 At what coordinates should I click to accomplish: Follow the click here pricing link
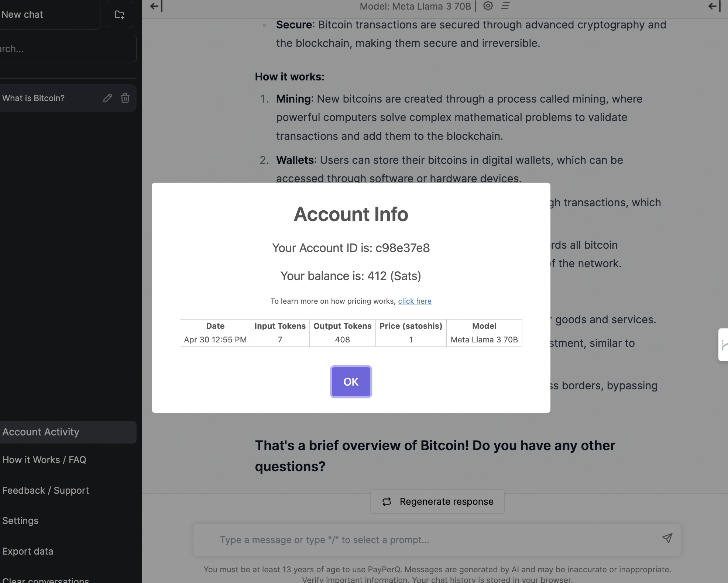tap(415, 301)
